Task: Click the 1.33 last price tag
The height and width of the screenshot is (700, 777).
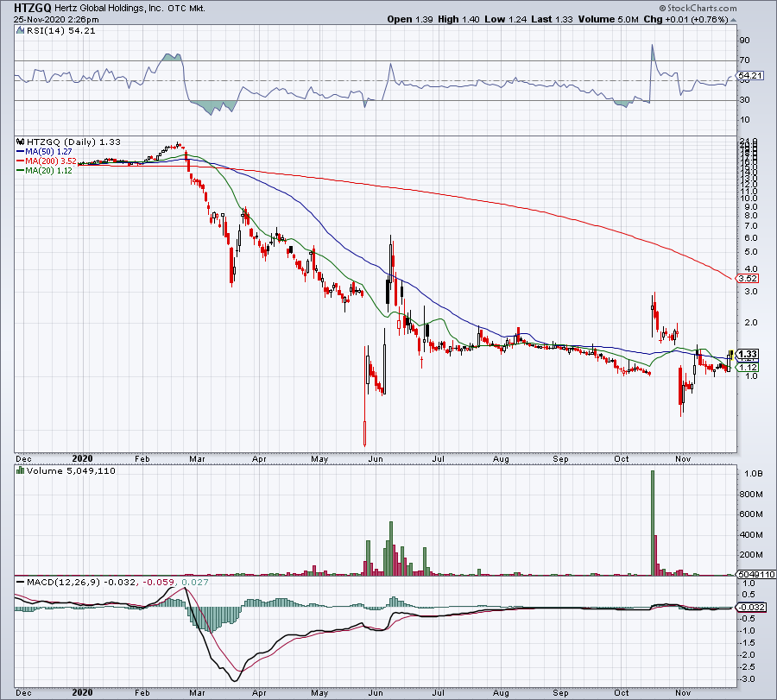Action: pos(749,353)
